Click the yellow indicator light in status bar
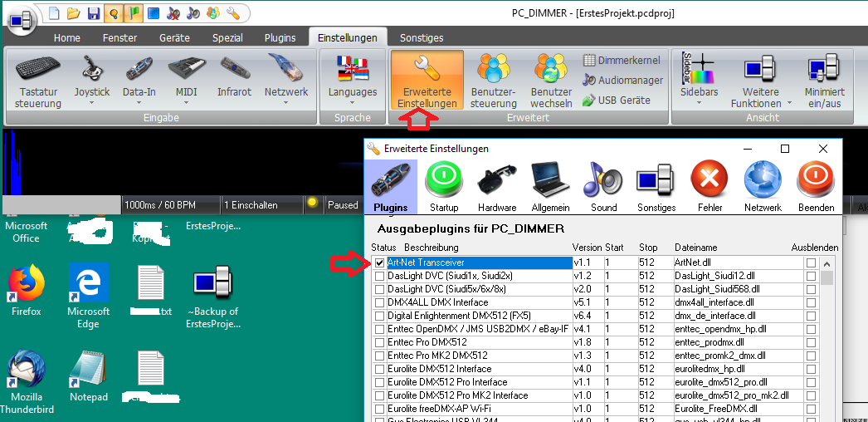This screenshot has width=868, height=422. [x=312, y=203]
